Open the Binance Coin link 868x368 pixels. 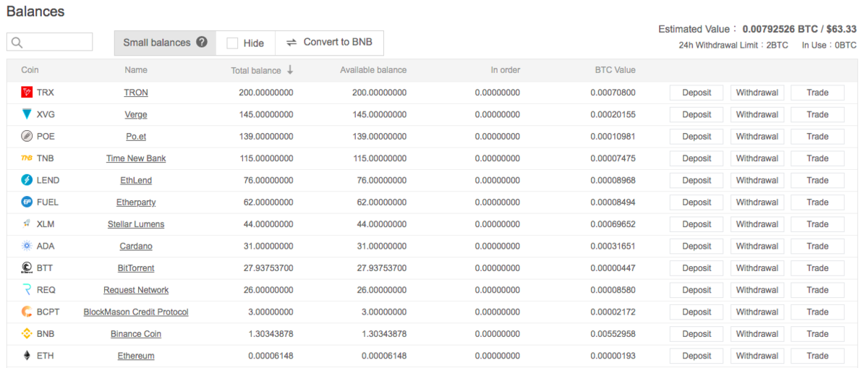pos(136,333)
